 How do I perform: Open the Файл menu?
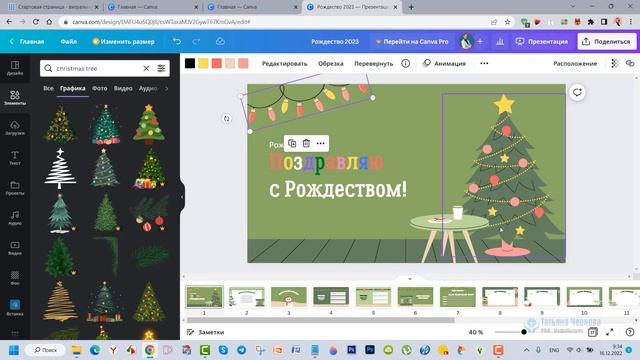(69, 42)
